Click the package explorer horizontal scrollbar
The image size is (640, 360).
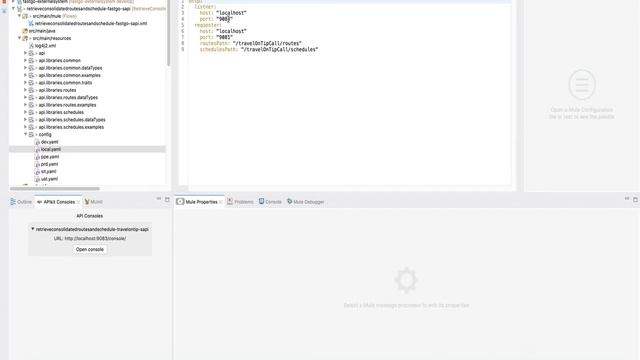55,189
